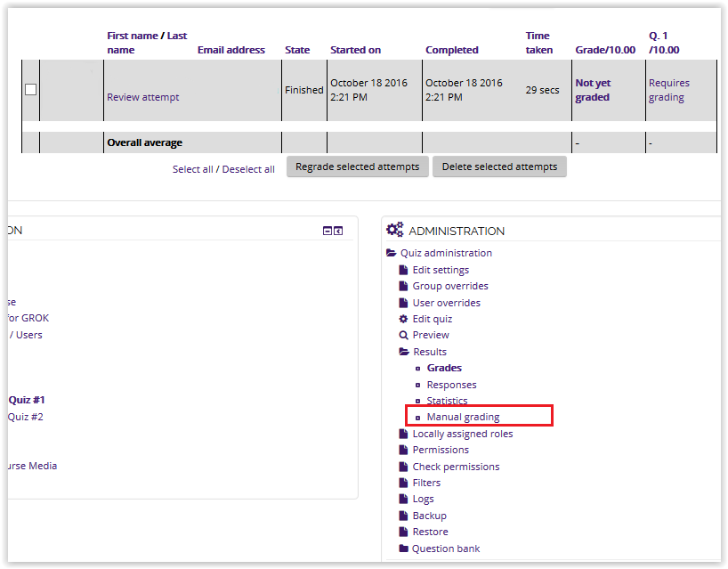This screenshot has width=728, height=569.
Task: Click Check permissions page icon
Action: click(403, 467)
